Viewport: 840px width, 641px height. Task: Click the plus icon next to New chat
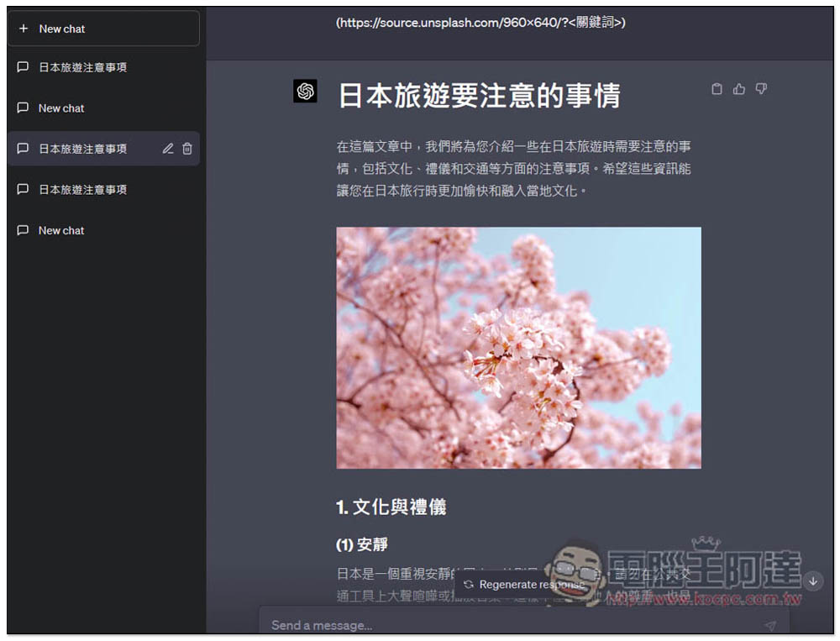(x=24, y=28)
